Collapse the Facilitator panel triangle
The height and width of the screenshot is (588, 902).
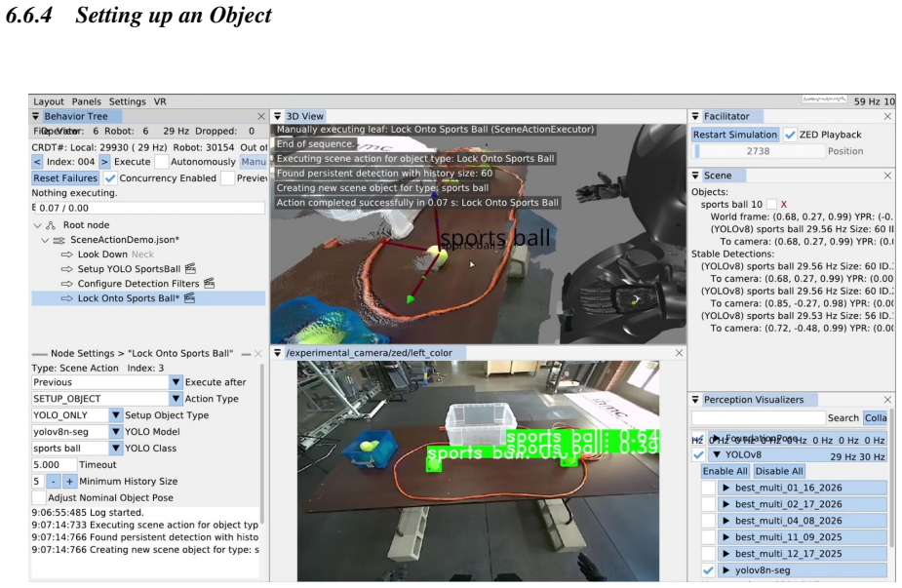click(695, 116)
